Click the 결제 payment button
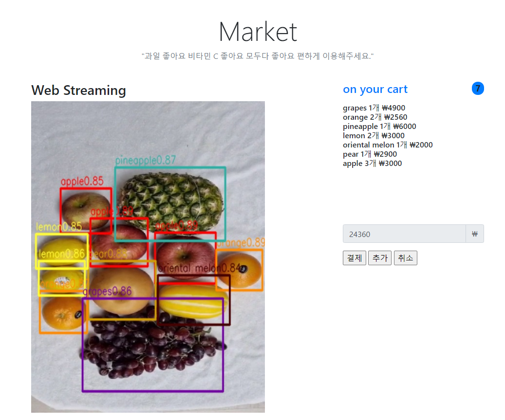 coord(354,258)
